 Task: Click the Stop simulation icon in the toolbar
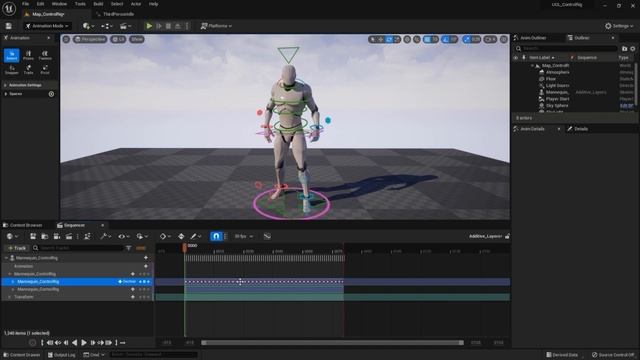(168, 26)
